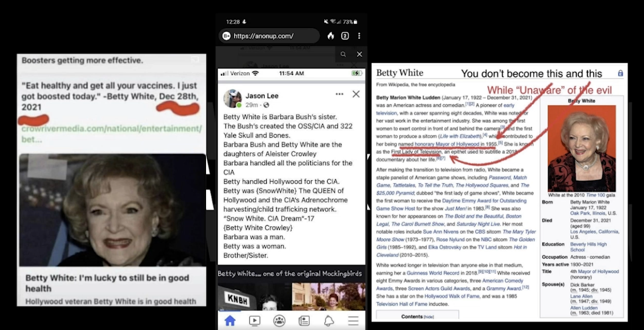Open the three-dot options on Jason Lee's post
The image size is (644, 330).
coord(339,94)
